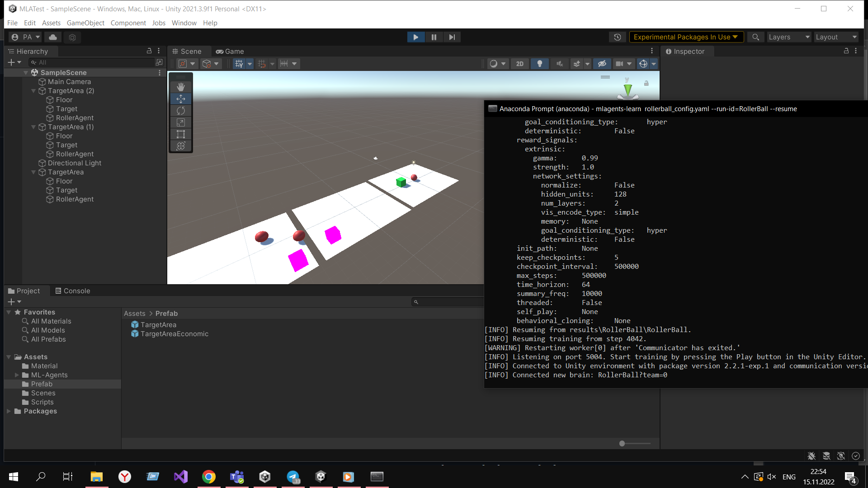Switch to the Game tab
This screenshot has height=488, width=868.
coord(230,52)
